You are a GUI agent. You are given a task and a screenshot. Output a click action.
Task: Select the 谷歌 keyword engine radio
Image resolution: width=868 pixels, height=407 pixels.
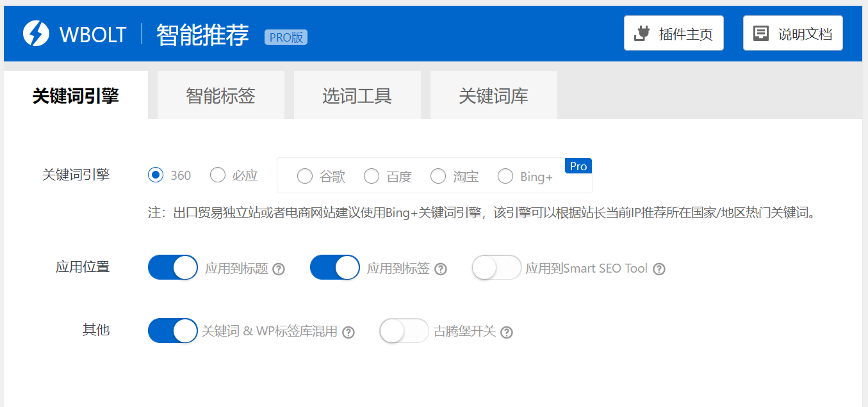tap(305, 176)
